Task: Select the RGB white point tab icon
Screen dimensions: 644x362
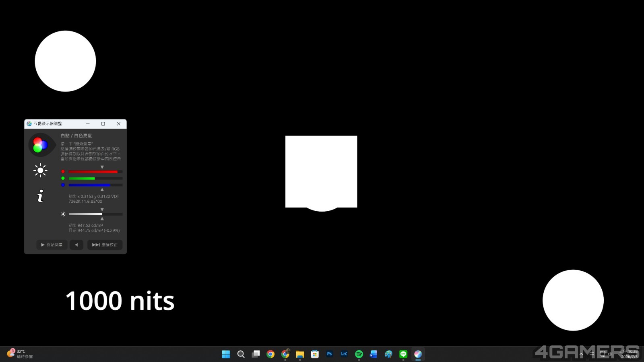Action: pos(40,145)
